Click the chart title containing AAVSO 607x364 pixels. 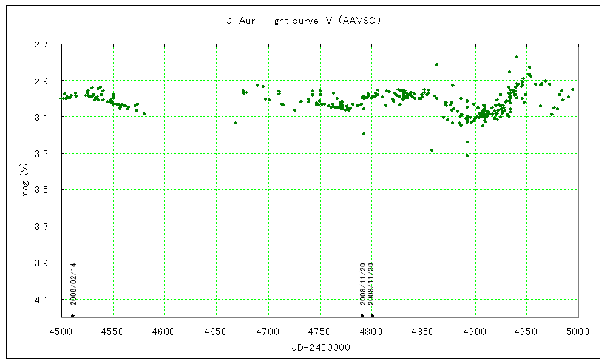coord(303,21)
